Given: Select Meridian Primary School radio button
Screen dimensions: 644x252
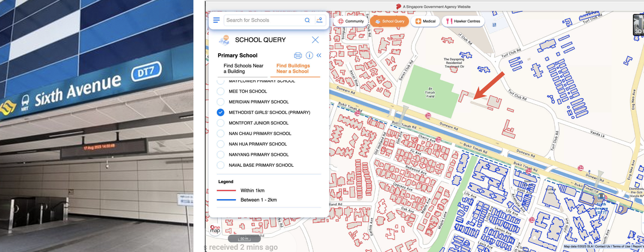Looking at the screenshot, I should (x=221, y=102).
